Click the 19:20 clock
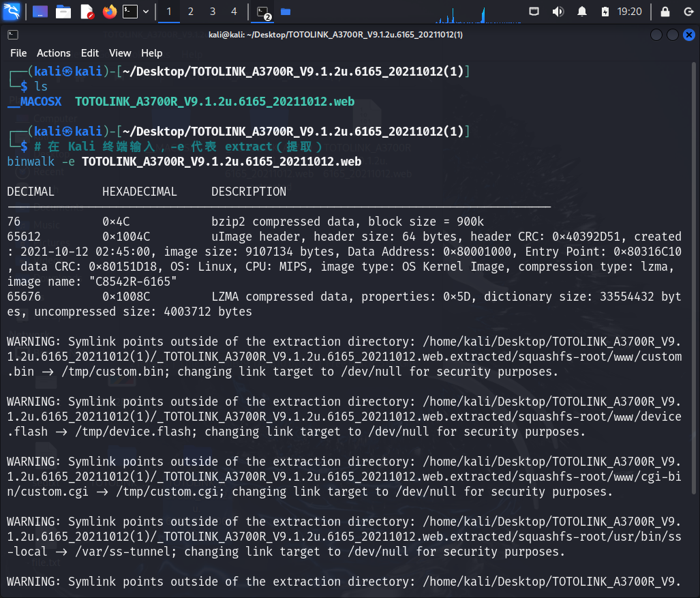Image resolution: width=700 pixels, height=598 pixels. point(630,12)
